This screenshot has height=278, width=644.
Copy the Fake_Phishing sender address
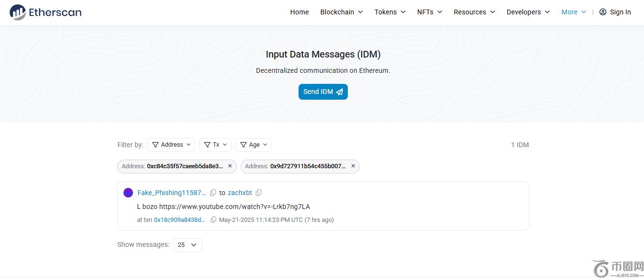(x=213, y=193)
